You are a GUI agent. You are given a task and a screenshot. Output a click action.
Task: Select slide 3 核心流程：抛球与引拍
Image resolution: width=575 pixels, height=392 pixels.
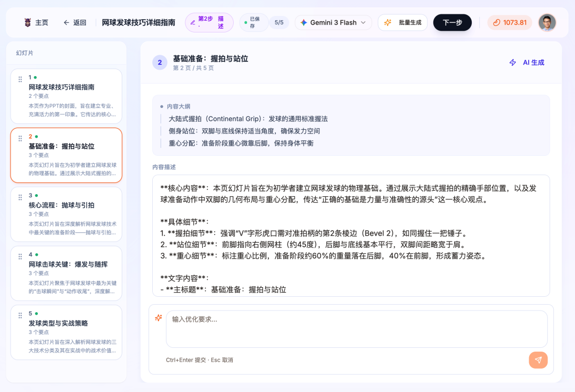click(x=67, y=214)
